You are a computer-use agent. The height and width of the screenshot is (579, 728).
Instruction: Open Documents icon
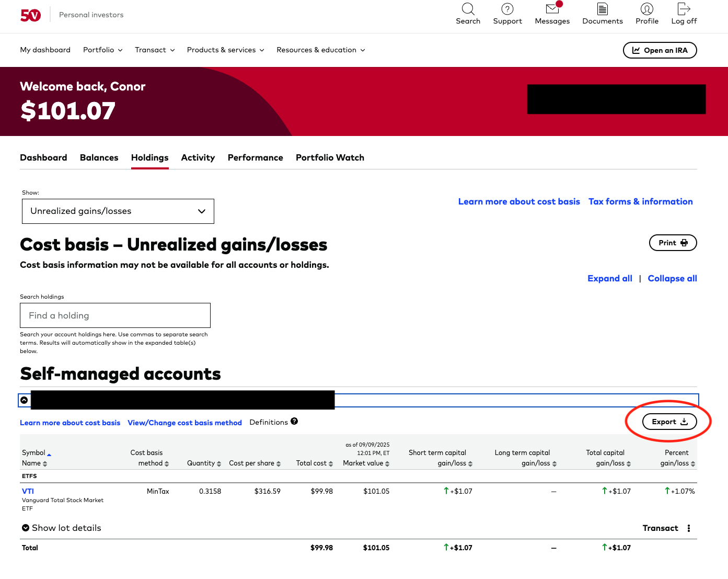(603, 14)
